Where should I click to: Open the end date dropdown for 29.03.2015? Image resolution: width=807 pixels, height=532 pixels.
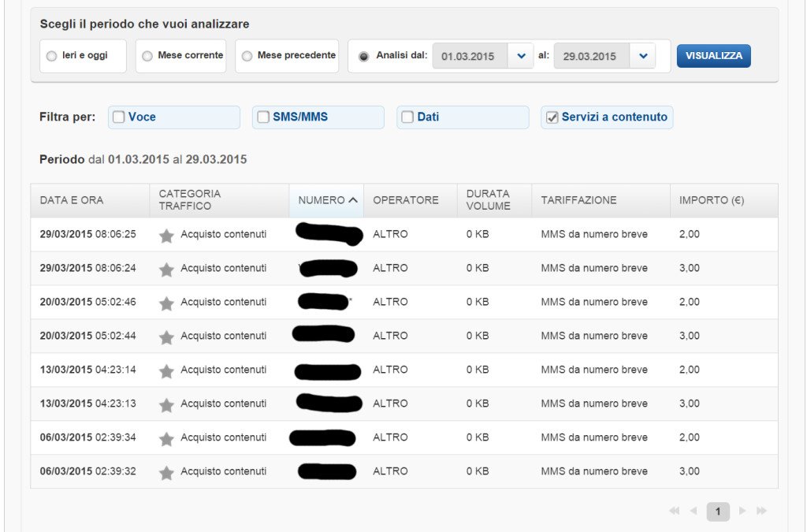click(x=642, y=56)
